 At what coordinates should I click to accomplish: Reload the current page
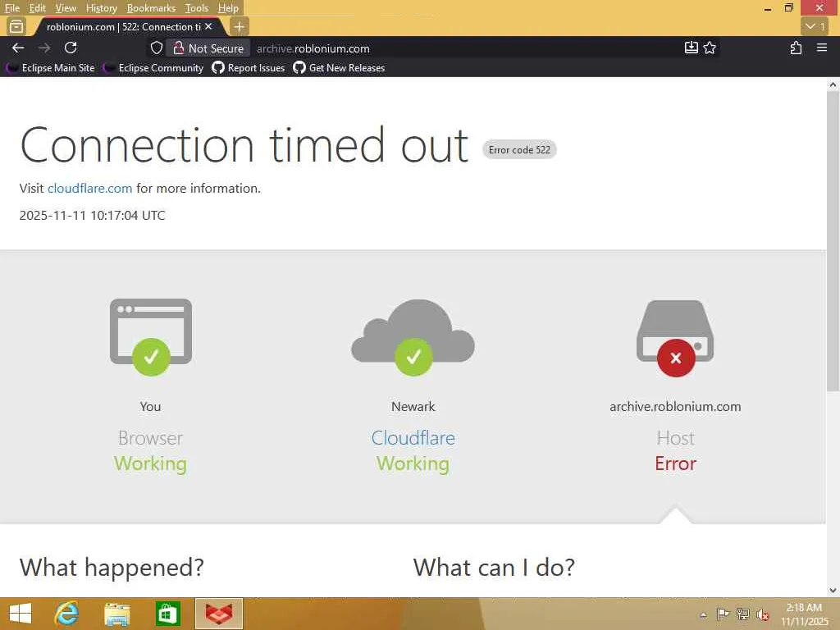pyautogui.click(x=71, y=48)
